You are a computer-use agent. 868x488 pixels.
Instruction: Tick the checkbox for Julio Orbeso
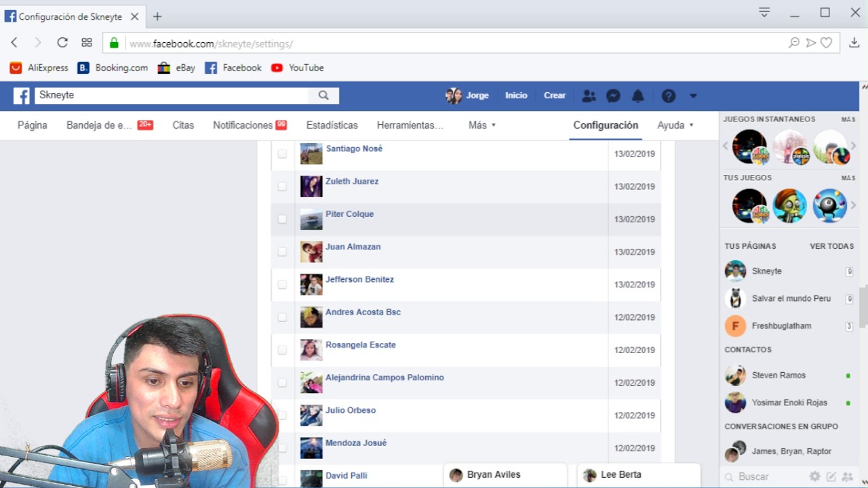[x=282, y=415]
